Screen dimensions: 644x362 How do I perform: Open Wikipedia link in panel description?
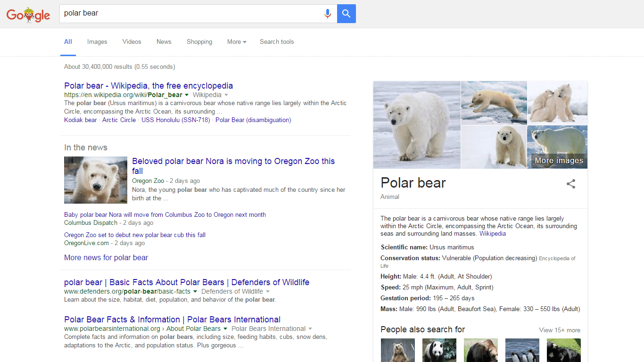click(493, 234)
